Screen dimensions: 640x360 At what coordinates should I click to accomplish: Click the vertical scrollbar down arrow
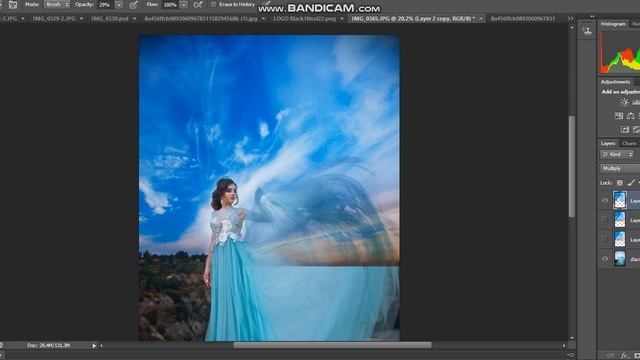pos(572,338)
